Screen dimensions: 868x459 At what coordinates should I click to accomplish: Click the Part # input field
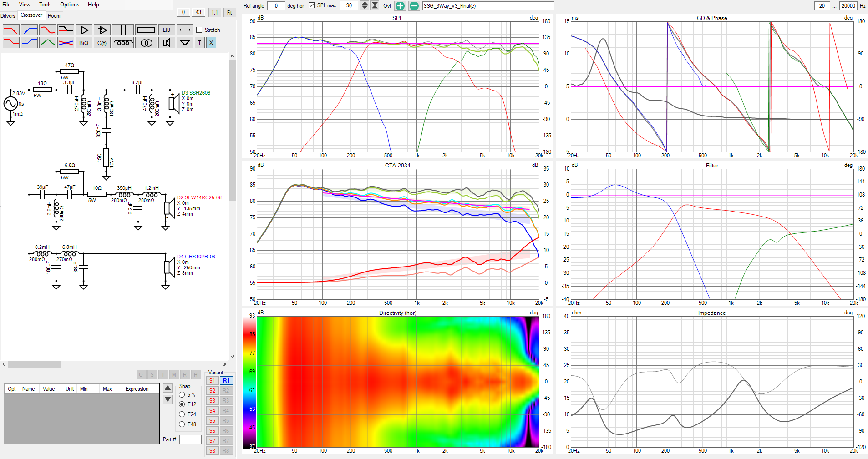tap(190, 439)
